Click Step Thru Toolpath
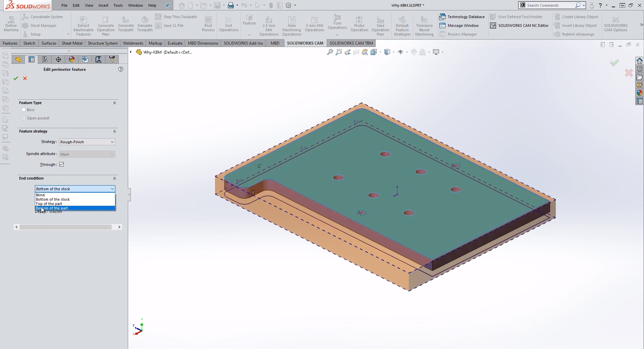 click(176, 17)
